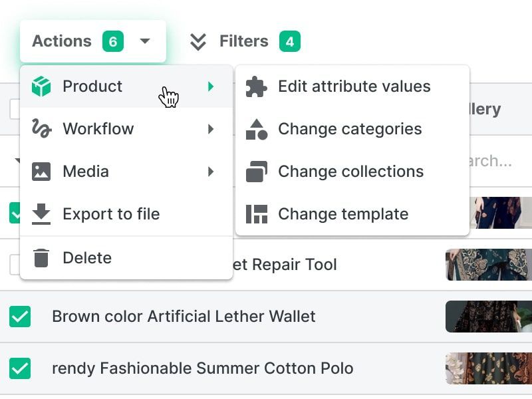532x399 pixels.
Task: Select the Product menu item
Action: pyautogui.click(x=126, y=86)
